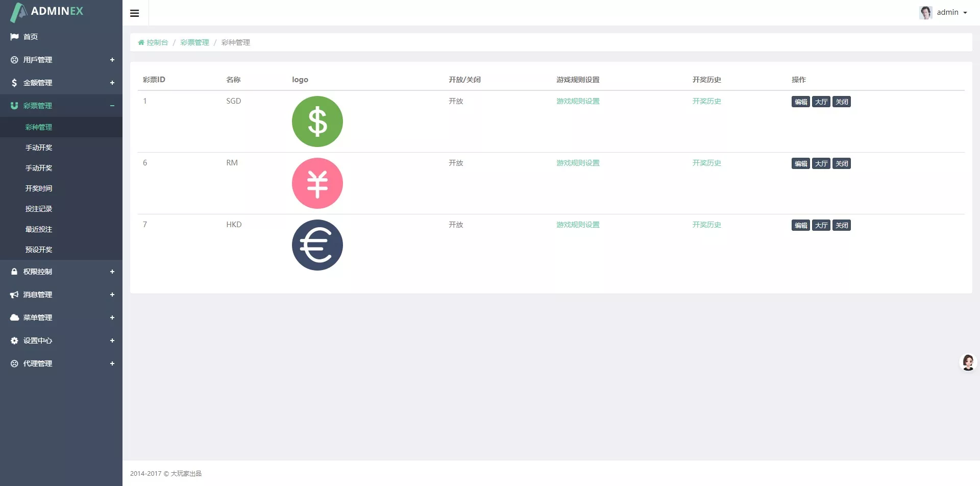Collapse the 彩票管理 submenu
Screen dimensions: 980x486
(x=112, y=106)
